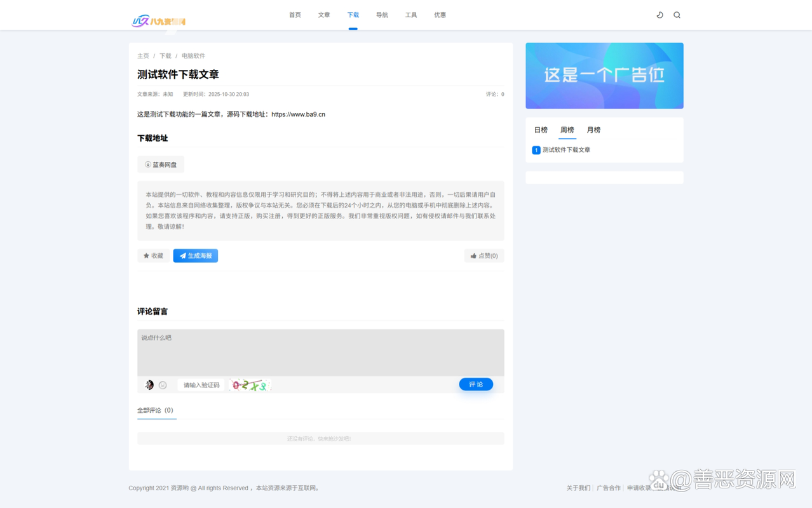Click the star icon to 收藏 the article

(x=145, y=255)
